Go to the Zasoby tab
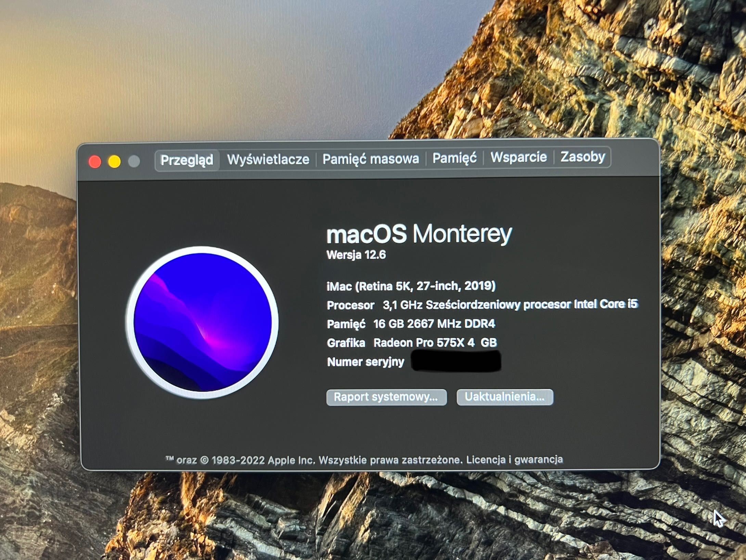The image size is (746, 560). [582, 156]
